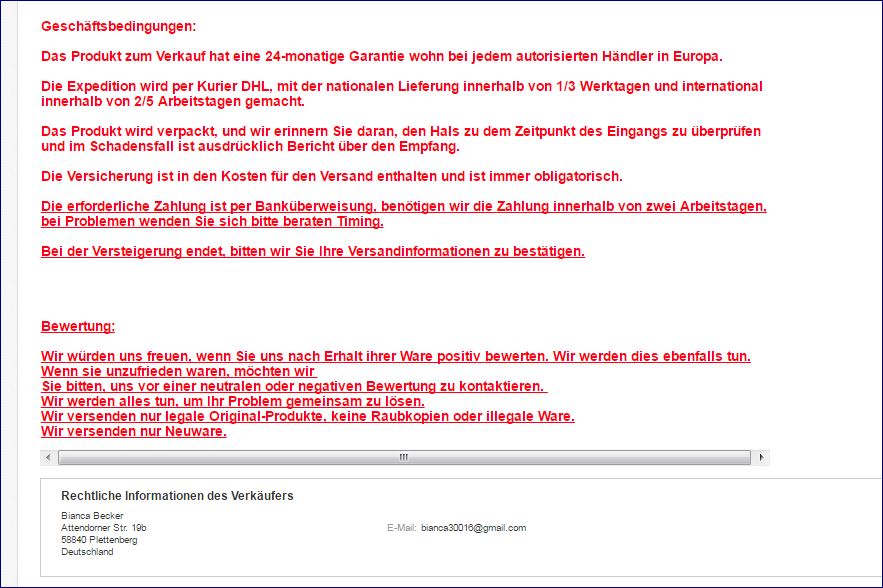Image resolution: width=883 pixels, height=588 pixels.
Task: Click the 'Die erforderliche Zahlung ist per Banküberweisung' line
Action: click(x=404, y=207)
